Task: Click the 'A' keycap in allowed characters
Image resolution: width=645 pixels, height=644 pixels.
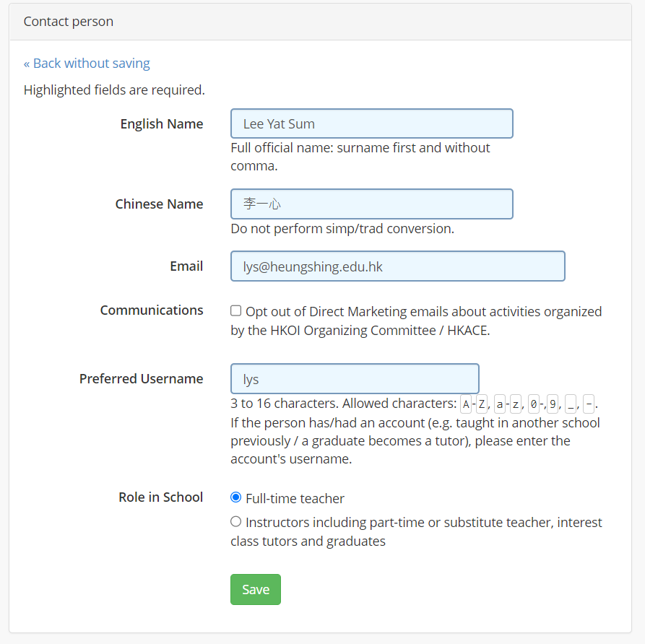Action: [x=466, y=404]
